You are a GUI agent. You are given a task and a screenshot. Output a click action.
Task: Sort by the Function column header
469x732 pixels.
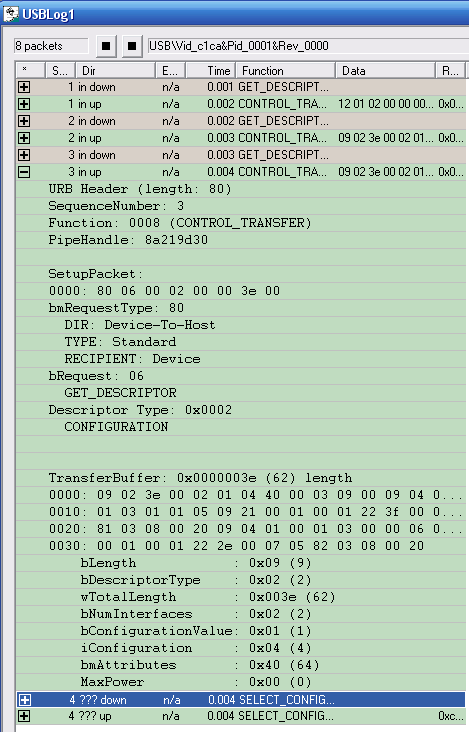[285, 70]
